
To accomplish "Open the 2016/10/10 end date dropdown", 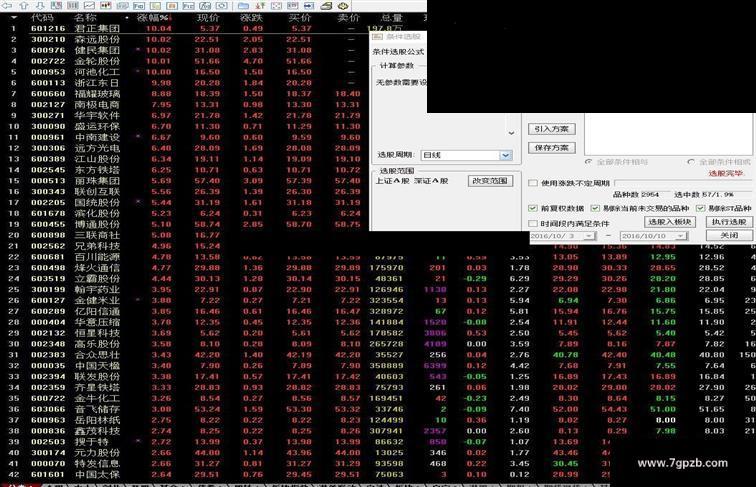I will click(x=680, y=236).
